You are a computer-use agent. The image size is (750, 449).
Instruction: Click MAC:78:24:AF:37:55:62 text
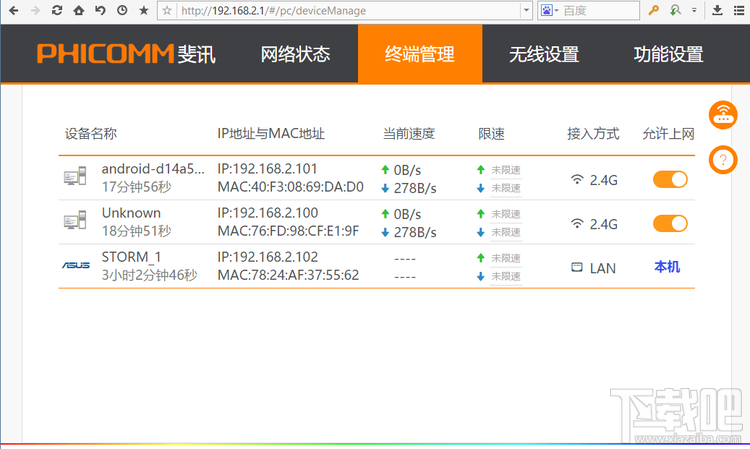click(288, 275)
